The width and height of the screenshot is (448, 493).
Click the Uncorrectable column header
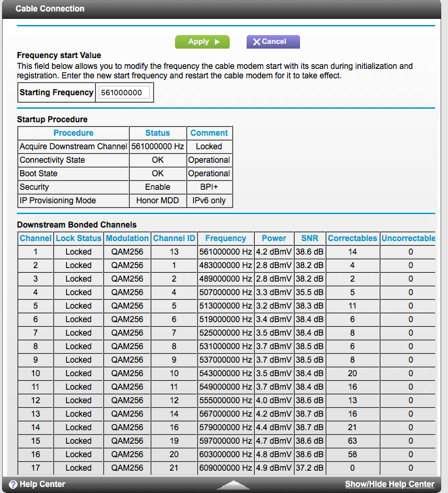pos(408,238)
